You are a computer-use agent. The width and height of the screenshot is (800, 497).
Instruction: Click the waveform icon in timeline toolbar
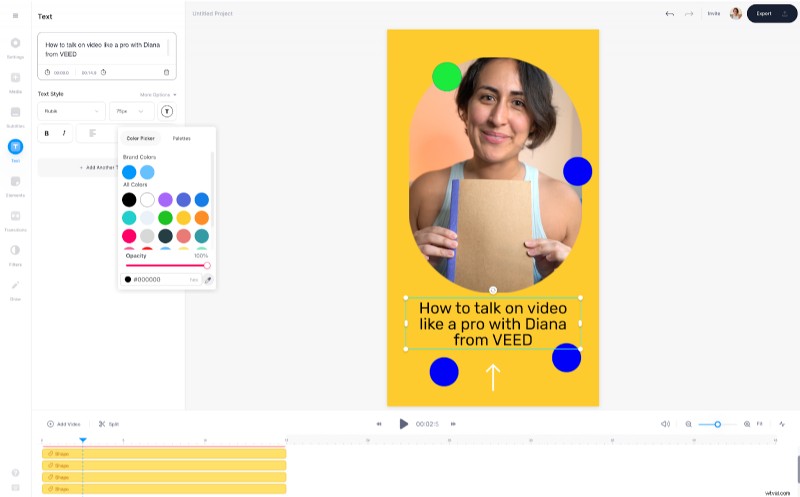(782, 424)
